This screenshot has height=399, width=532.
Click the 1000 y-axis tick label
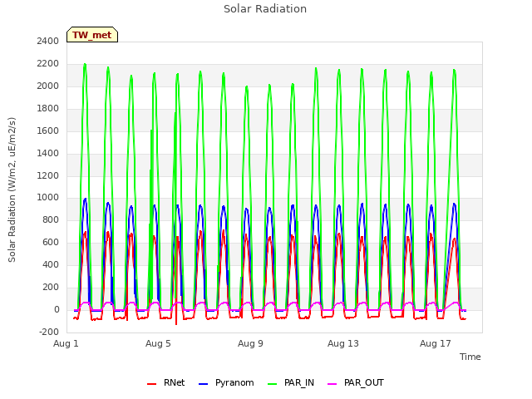(x=48, y=198)
